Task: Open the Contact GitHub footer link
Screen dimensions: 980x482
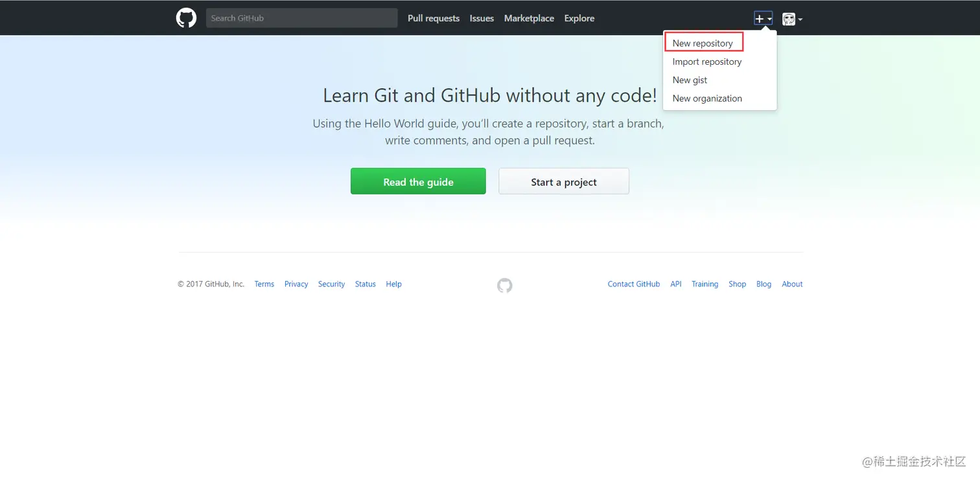Action: pos(634,284)
